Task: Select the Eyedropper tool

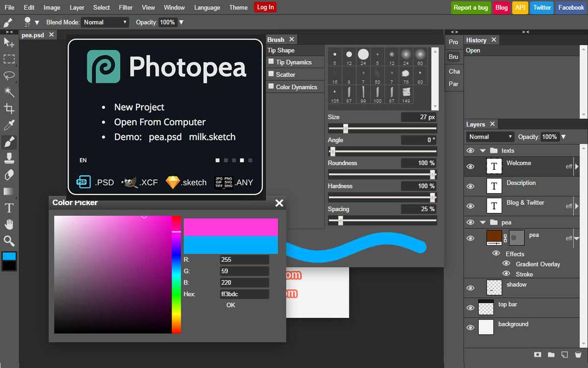Action: 9,125
